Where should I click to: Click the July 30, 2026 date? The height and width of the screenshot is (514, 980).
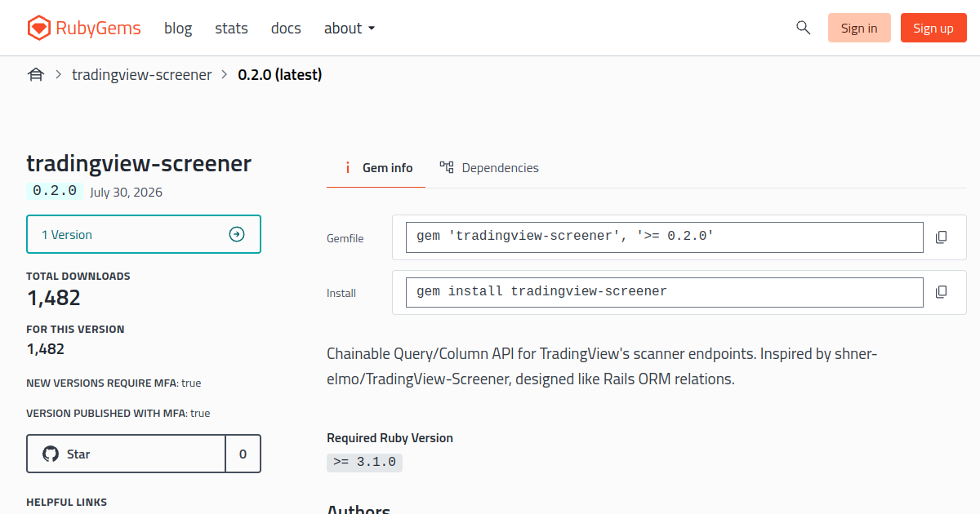pos(127,193)
